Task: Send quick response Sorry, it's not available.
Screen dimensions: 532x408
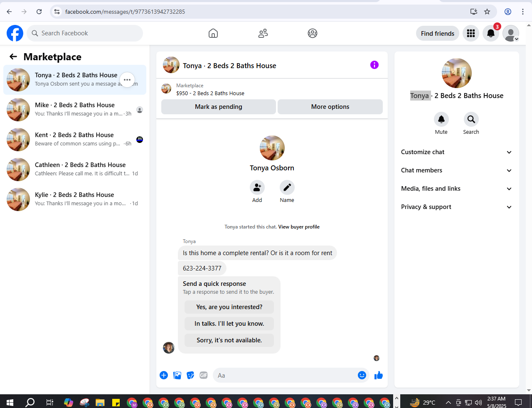Action: [x=229, y=340]
